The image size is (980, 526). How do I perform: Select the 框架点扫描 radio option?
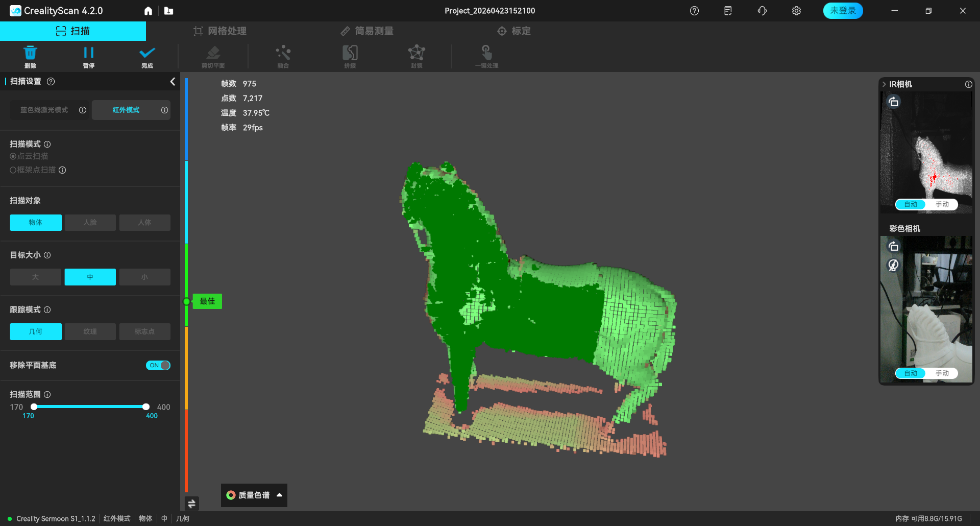[x=13, y=170]
